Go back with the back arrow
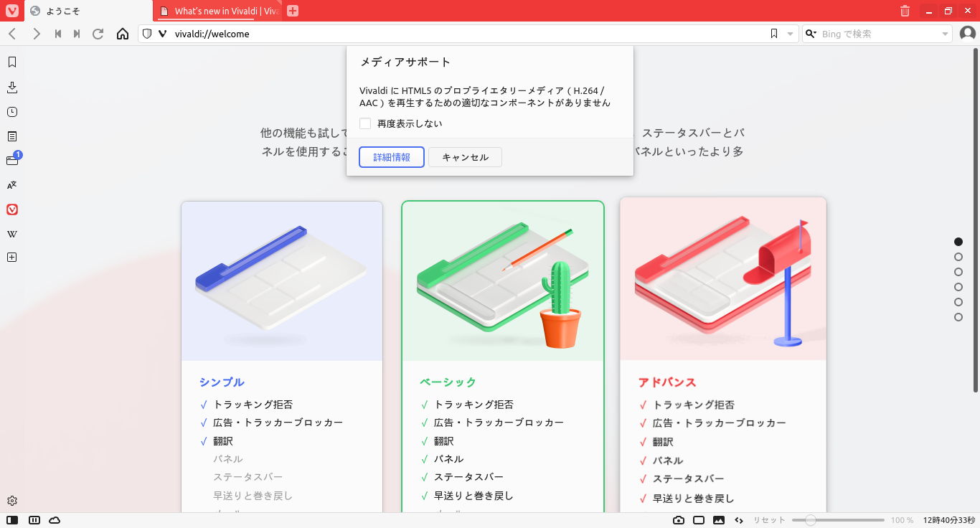This screenshot has width=980, height=528. point(12,34)
